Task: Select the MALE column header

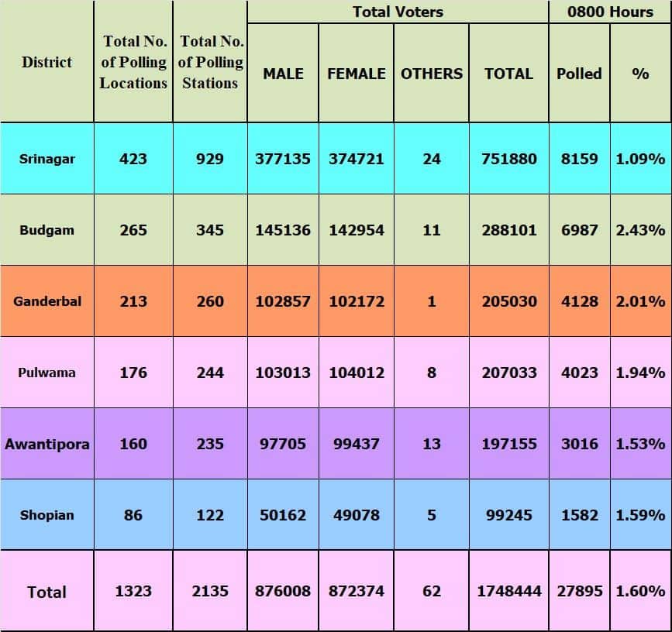Action: point(283,74)
